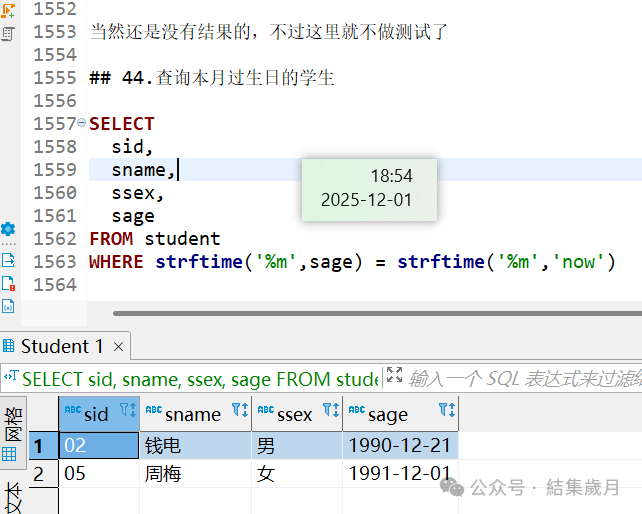Click the ABC type icon of sage column
Viewport: 642px width, 514px height.
tap(357, 409)
